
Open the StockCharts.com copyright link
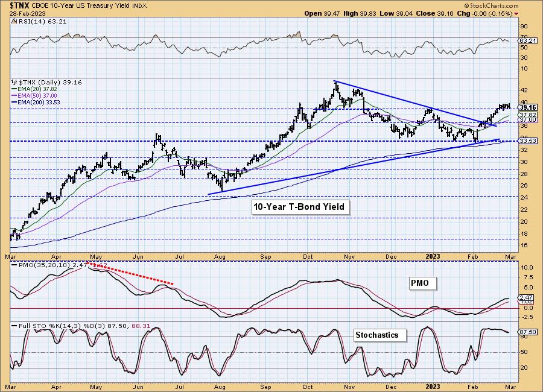491,5
